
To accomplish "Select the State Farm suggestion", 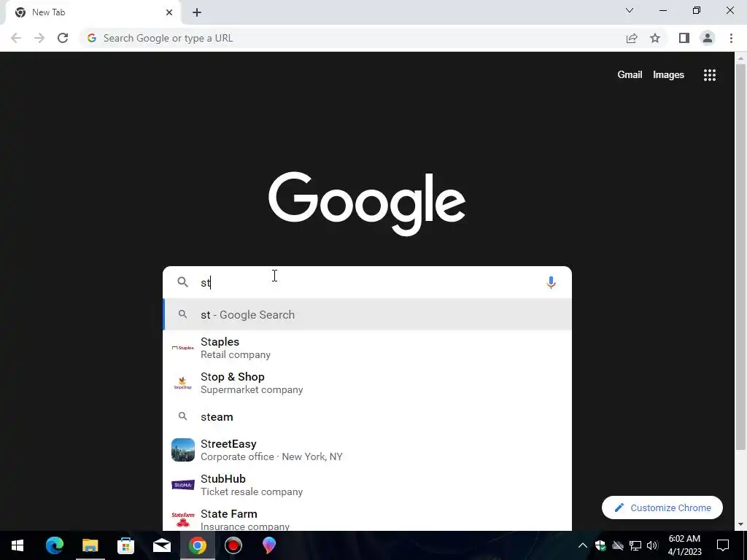I will (x=368, y=518).
